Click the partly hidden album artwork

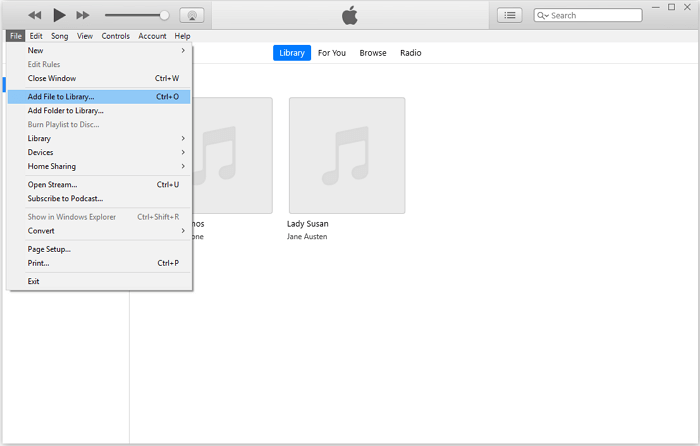[x=233, y=155]
